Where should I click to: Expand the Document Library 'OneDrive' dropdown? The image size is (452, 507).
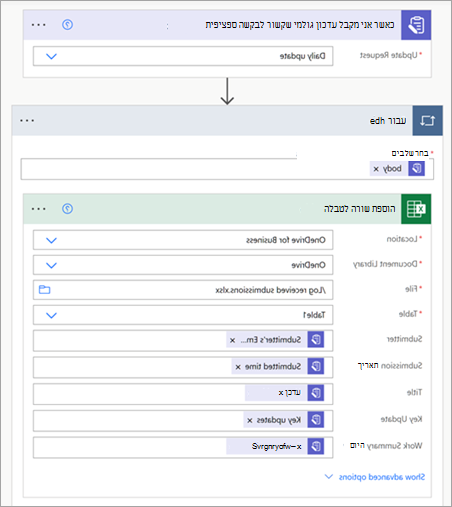(x=51, y=265)
